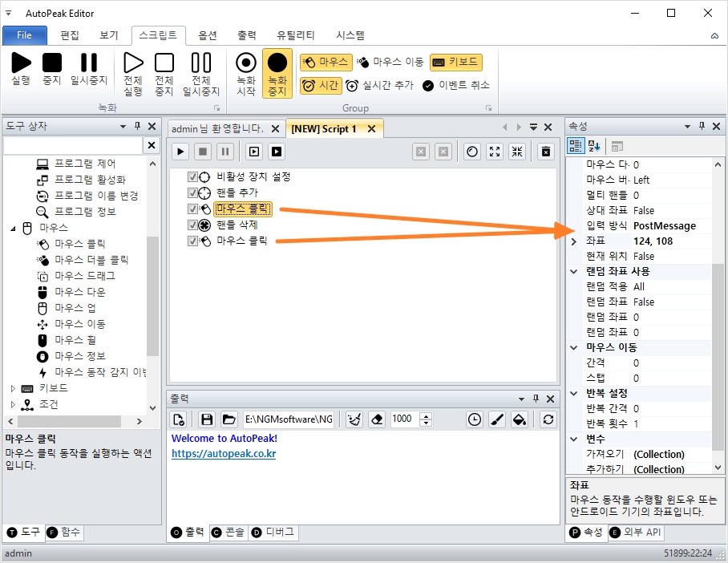Click script toolbar pause button

(x=225, y=152)
